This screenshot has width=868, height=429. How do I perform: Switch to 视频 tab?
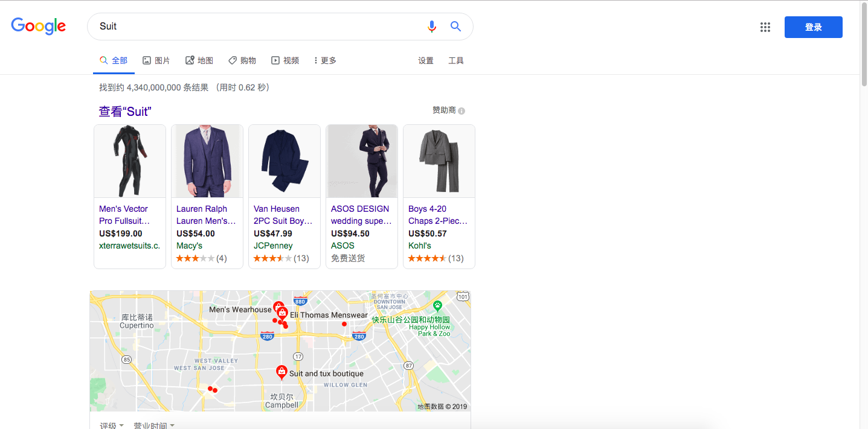pos(285,60)
